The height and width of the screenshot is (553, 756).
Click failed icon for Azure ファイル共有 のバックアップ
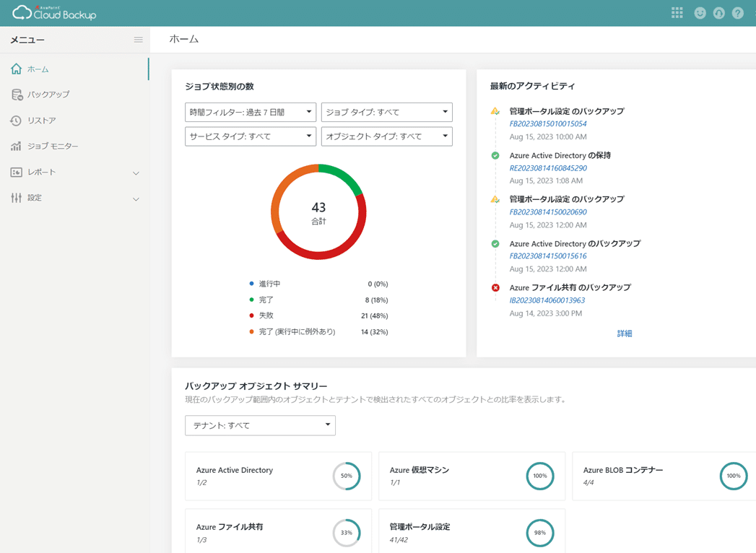pyautogui.click(x=495, y=288)
